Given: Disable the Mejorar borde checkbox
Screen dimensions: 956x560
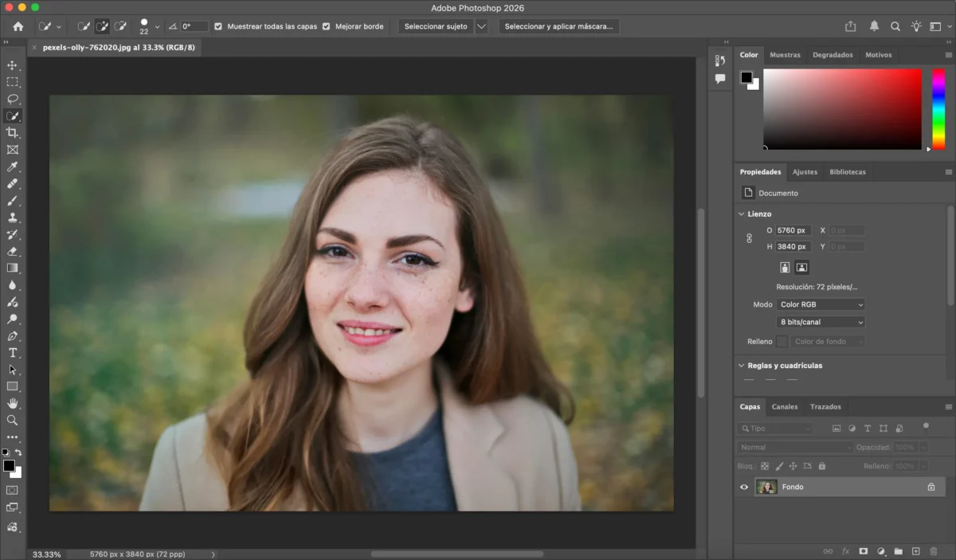Looking at the screenshot, I should [x=326, y=26].
